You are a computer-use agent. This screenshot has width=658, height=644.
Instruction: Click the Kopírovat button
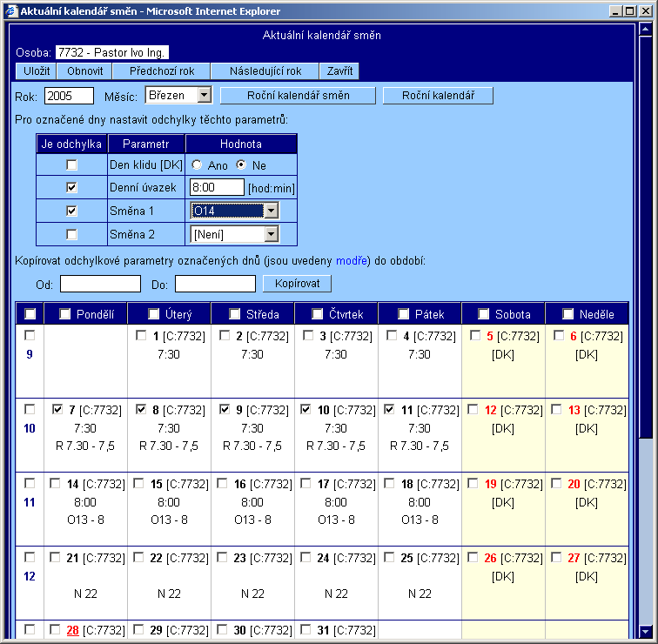click(297, 283)
